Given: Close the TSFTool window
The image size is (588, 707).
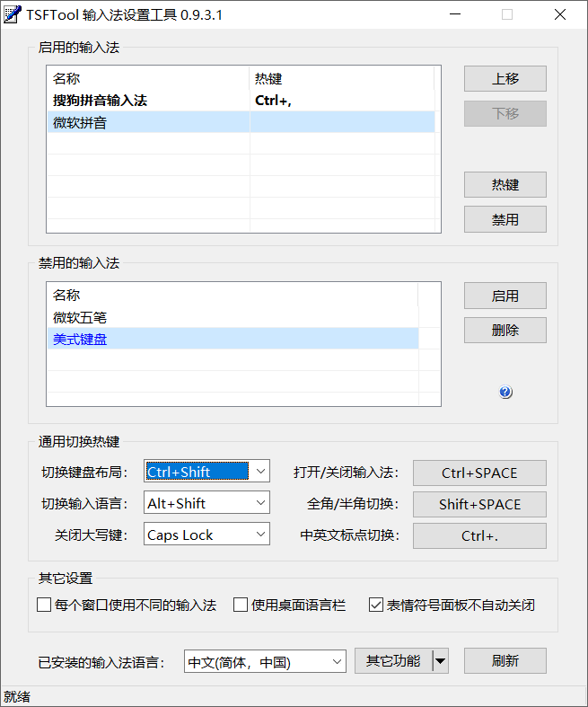Looking at the screenshot, I should pos(560,14).
